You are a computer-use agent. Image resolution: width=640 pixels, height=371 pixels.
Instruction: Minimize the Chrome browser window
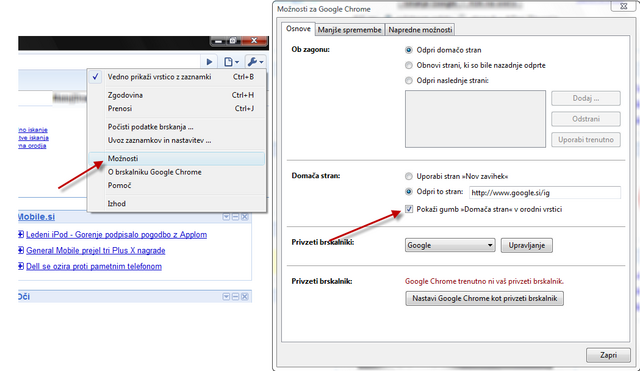[218, 40]
